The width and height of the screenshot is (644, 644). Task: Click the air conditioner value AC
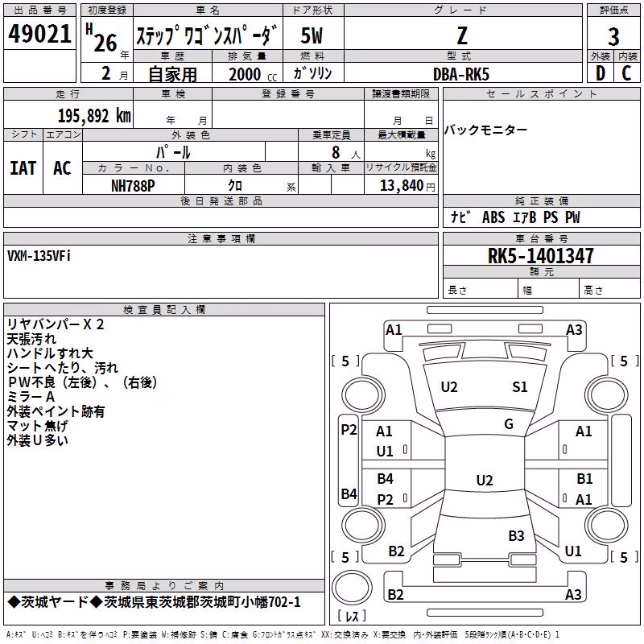(x=63, y=168)
